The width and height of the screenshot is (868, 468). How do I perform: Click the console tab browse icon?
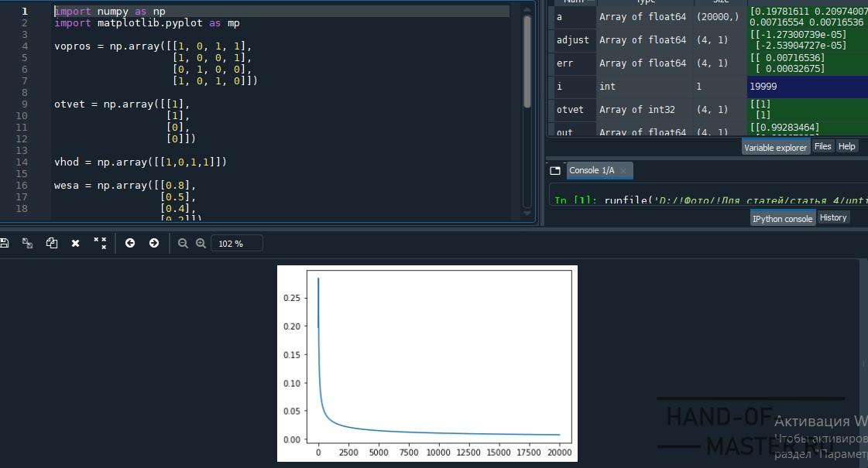point(555,170)
